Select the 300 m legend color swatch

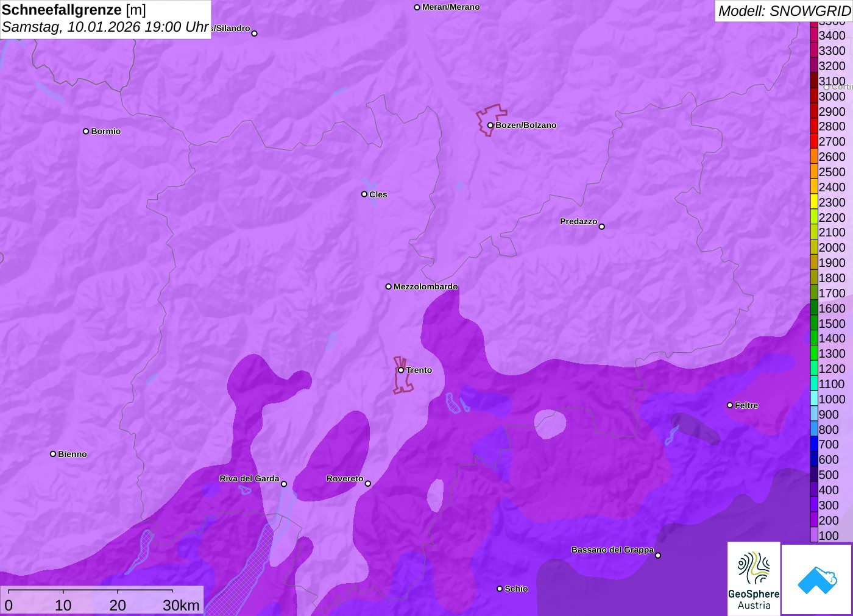[814, 504]
